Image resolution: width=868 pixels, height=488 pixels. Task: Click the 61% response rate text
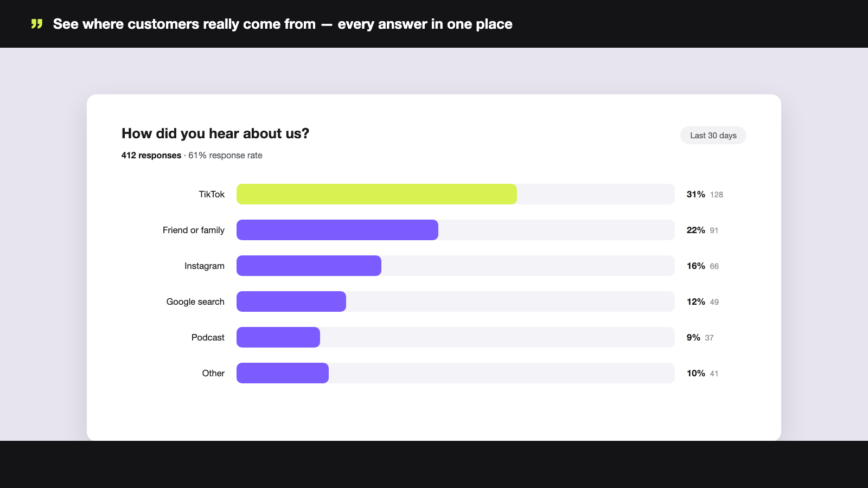225,155
